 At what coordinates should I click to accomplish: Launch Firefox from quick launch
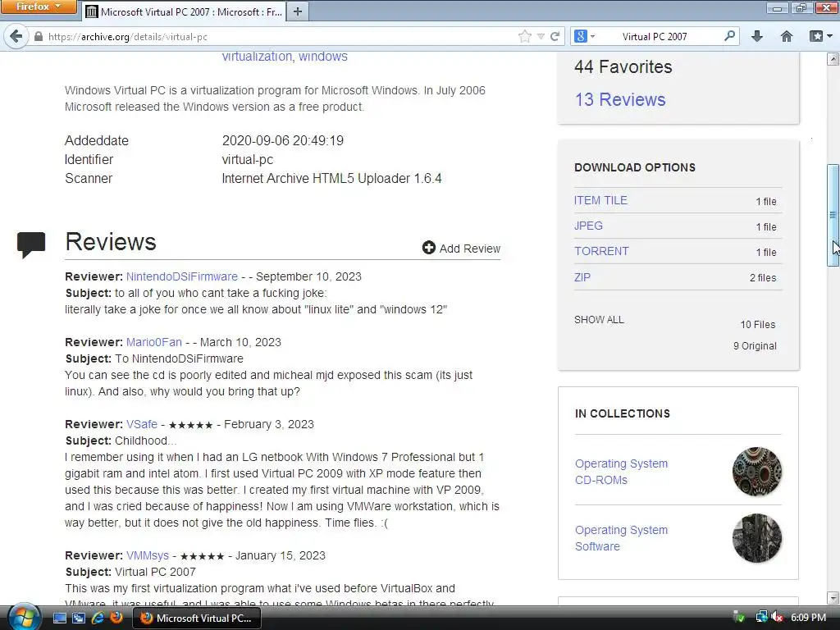(x=116, y=618)
